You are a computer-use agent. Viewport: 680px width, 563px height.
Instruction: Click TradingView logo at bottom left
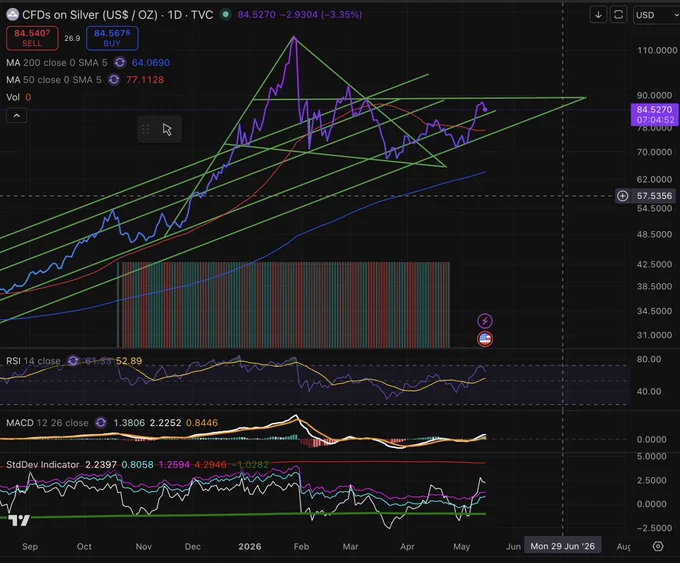tap(20, 520)
